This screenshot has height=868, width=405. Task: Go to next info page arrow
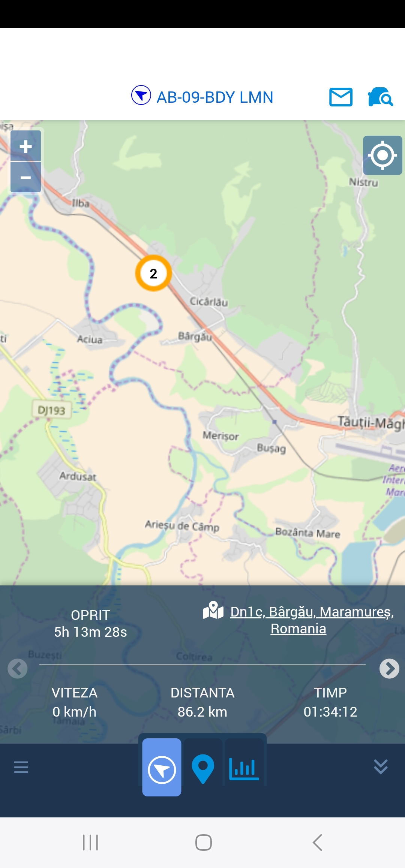point(389,669)
